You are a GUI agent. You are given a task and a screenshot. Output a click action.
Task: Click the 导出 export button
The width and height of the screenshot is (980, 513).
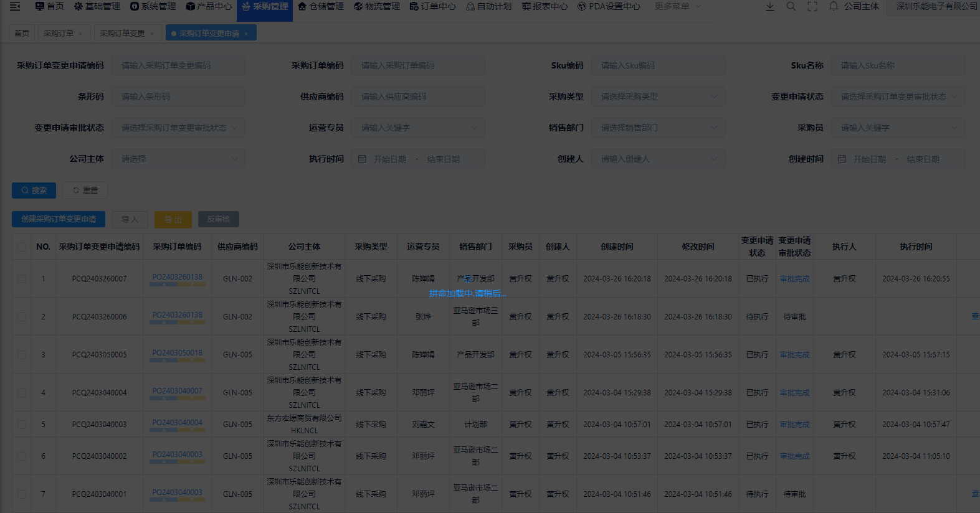(x=173, y=219)
